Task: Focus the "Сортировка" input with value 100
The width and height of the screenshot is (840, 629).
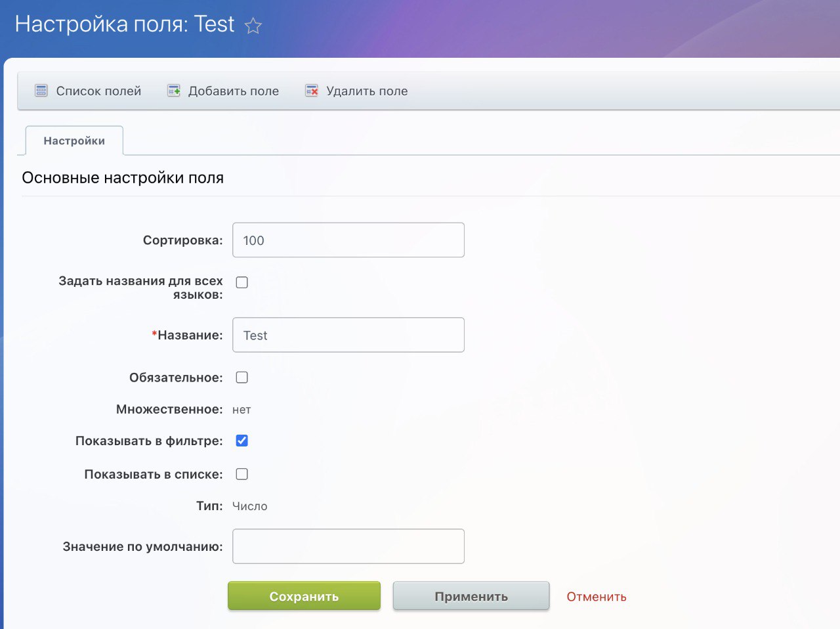Action: coord(348,240)
